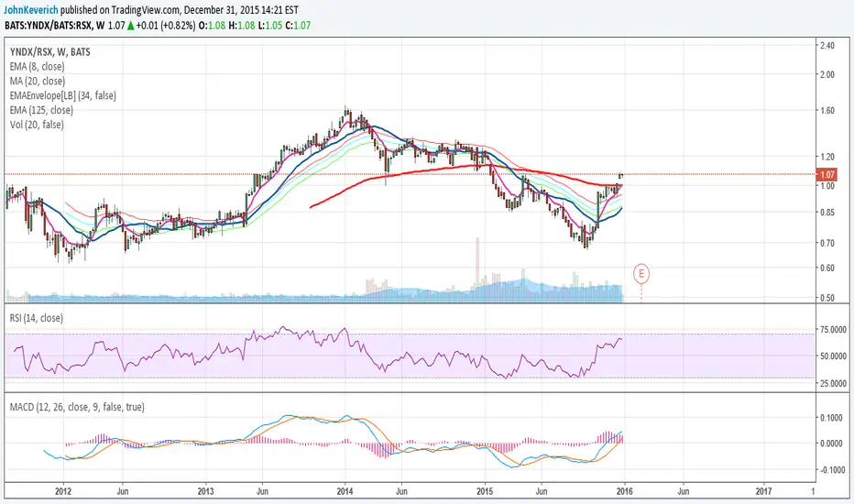This screenshot has width=854, height=504.
Task: Click the 0.70 price axis label
Action: click(x=827, y=243)
